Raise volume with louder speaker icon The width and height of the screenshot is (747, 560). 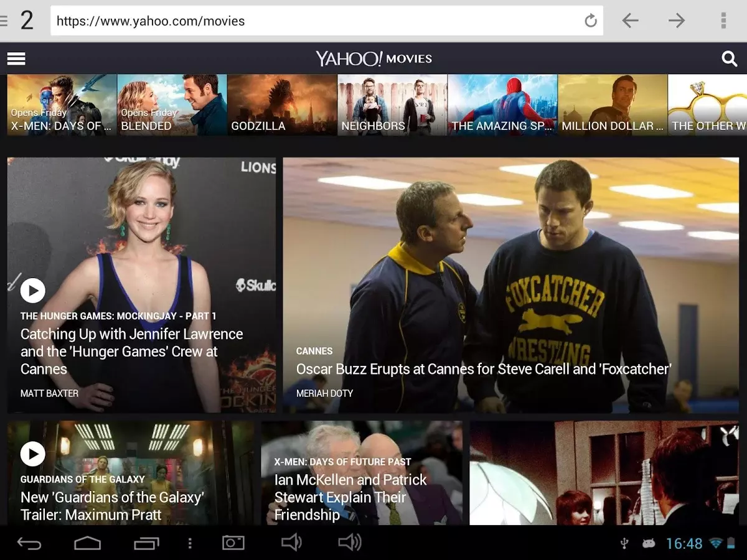[349, 543]
